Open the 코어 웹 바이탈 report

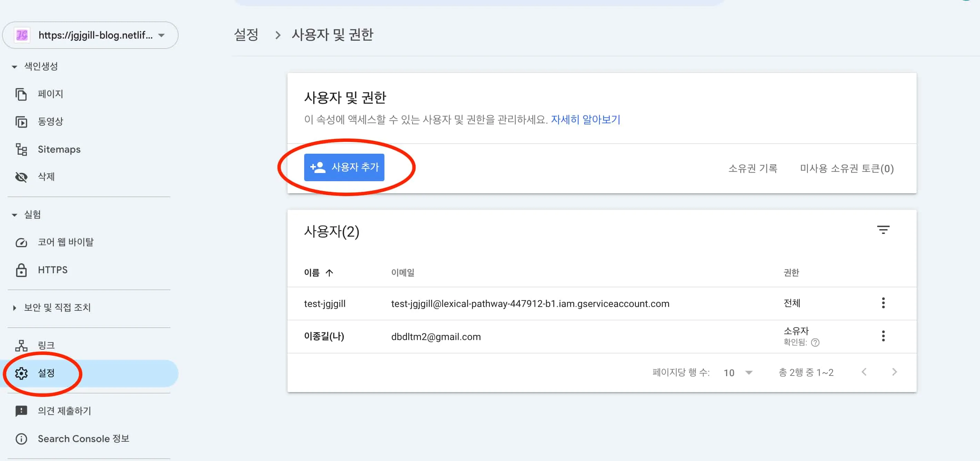click(66, 242)
